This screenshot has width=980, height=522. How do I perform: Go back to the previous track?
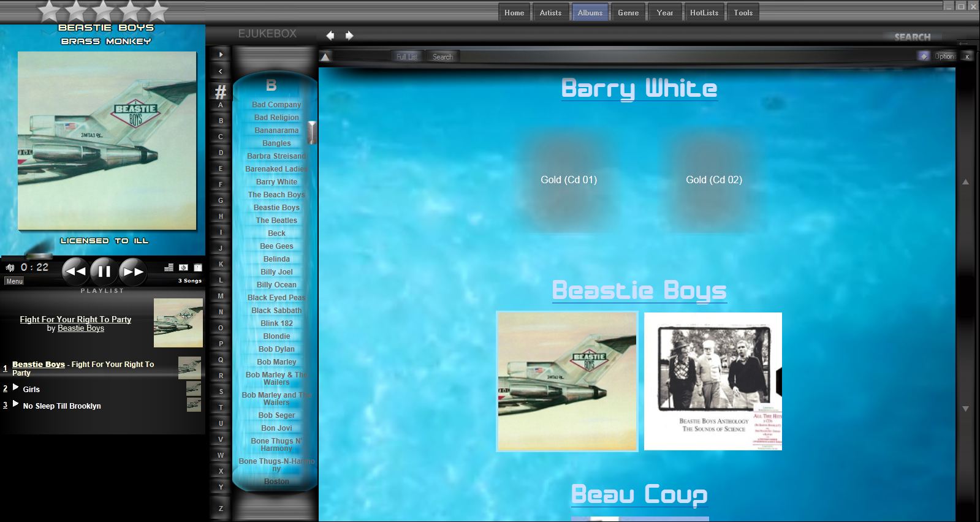pyautogui.click(x=75, y=271)
